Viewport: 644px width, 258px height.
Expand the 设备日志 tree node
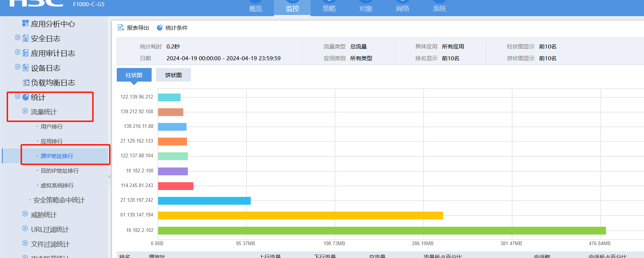(18, 67)
